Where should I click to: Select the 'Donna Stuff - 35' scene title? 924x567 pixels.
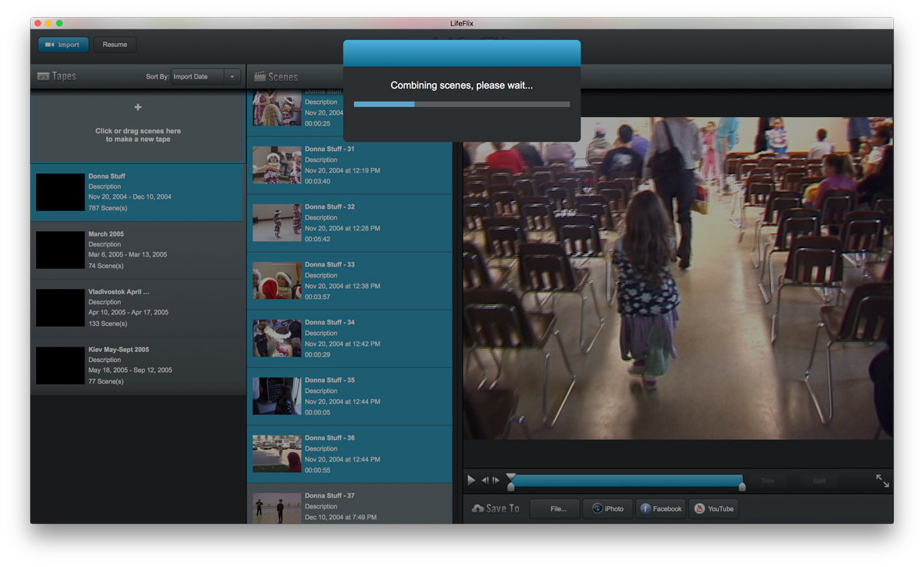point(330,380)
